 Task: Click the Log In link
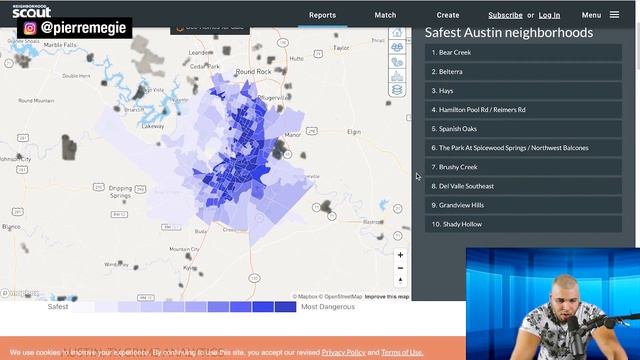(x=549, y=15)
